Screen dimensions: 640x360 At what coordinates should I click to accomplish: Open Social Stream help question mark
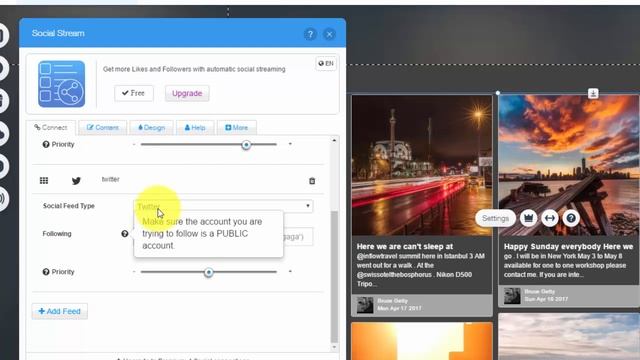(x=310, y=34)
